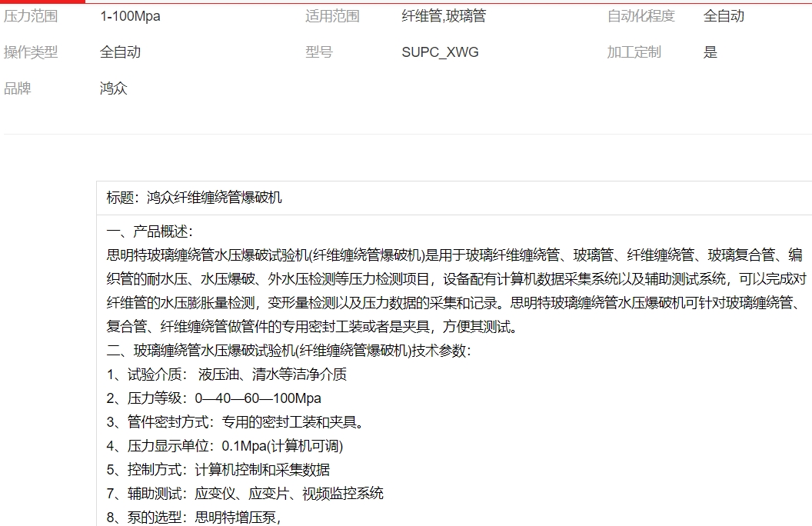Click the line beginning 织管的耐水压、水压爆破
This screenshot has width=812, height=526.
pyautogui.click(x=456, y=279)
